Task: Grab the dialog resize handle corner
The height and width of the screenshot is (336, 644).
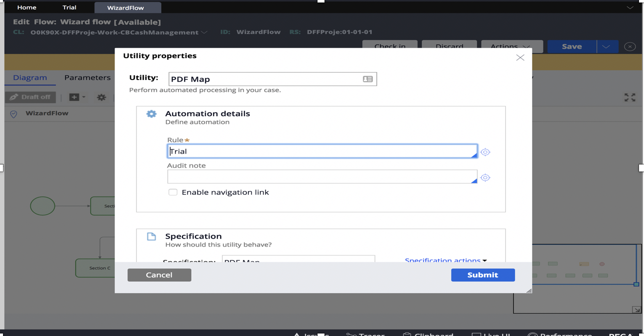Action: pos(529,290)
